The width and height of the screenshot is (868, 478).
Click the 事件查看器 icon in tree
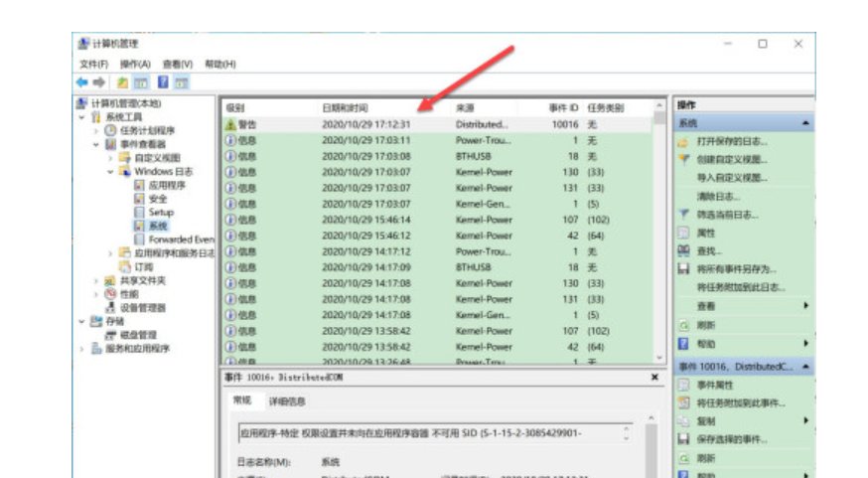pos(110,144)
